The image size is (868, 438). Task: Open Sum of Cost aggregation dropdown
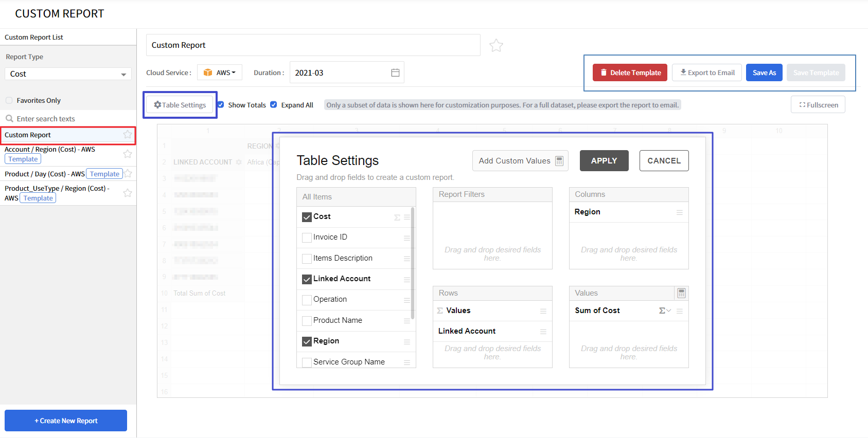coord(665,311)
